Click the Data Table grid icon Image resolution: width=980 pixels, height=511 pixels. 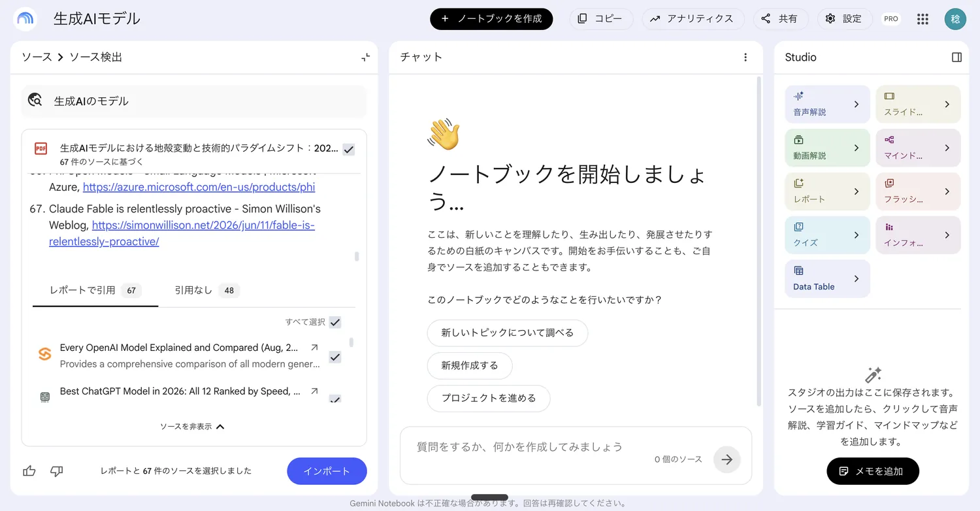point(798,271)
